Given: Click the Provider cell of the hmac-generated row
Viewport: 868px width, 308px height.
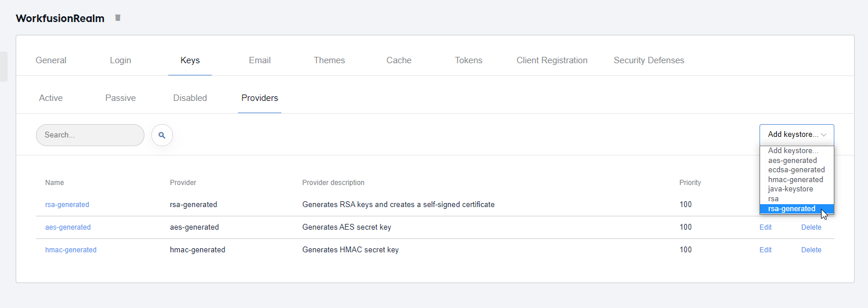Looking at the screenshot, I should (198, 250).
